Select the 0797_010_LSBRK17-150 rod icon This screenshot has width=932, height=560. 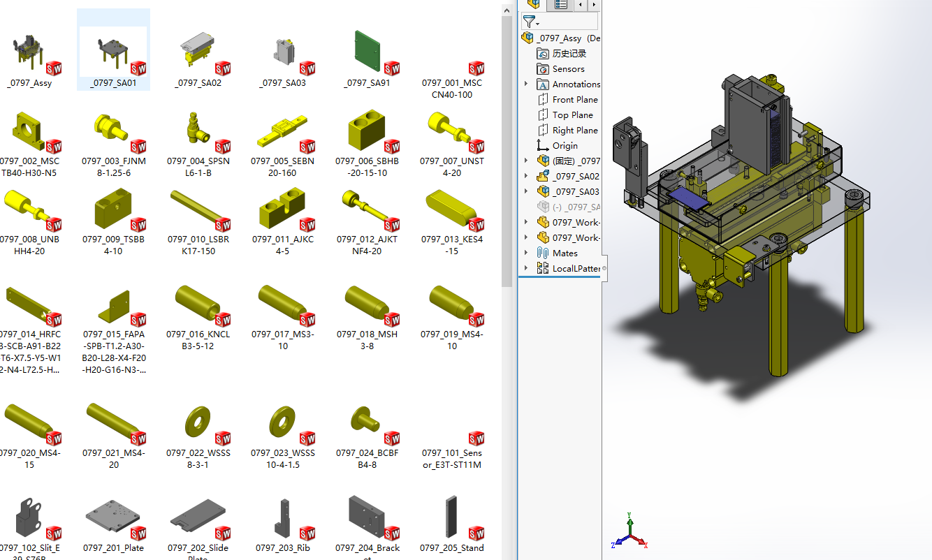tap(198, 209)
